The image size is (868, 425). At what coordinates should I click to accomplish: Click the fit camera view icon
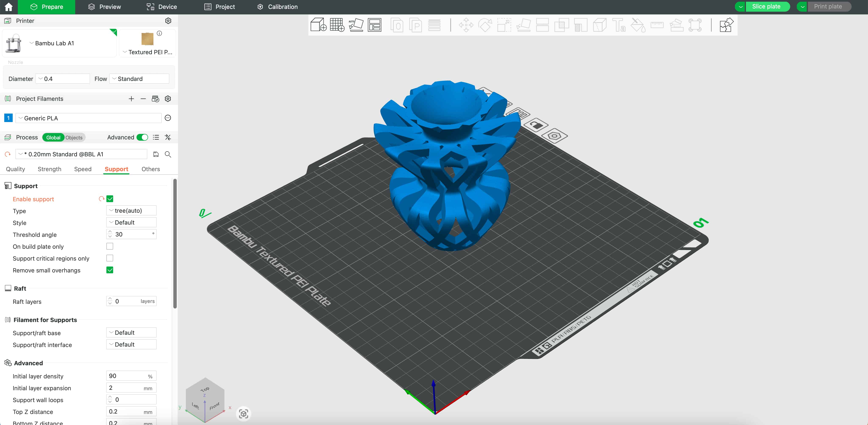(243, 414)
